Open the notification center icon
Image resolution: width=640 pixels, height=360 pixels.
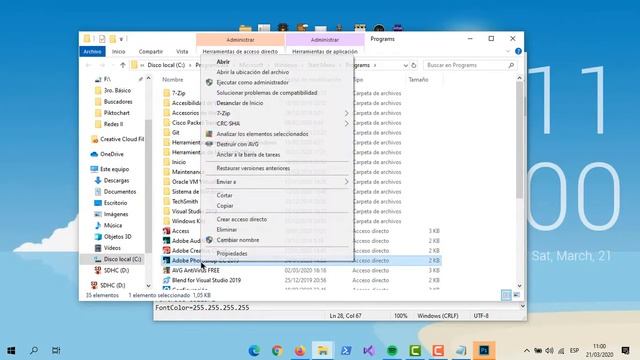(x=625, y=350)
